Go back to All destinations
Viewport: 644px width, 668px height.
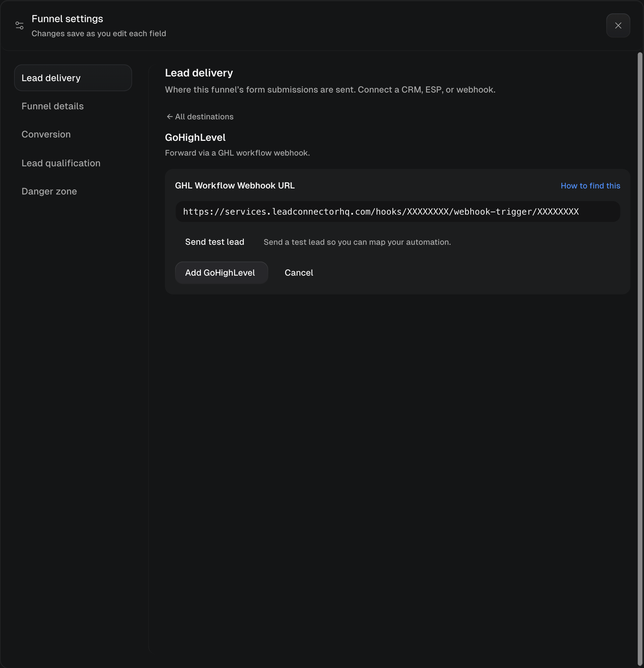(x=200, y=117)
